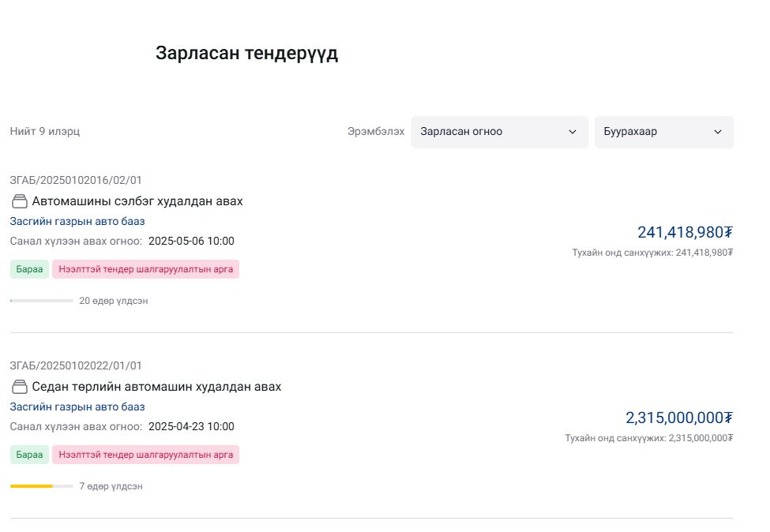Click the pink Нээлттэй тендер tag above 7 өдөр үлдсэн
This screenshot has width=770, height=532.
(146, 455)
